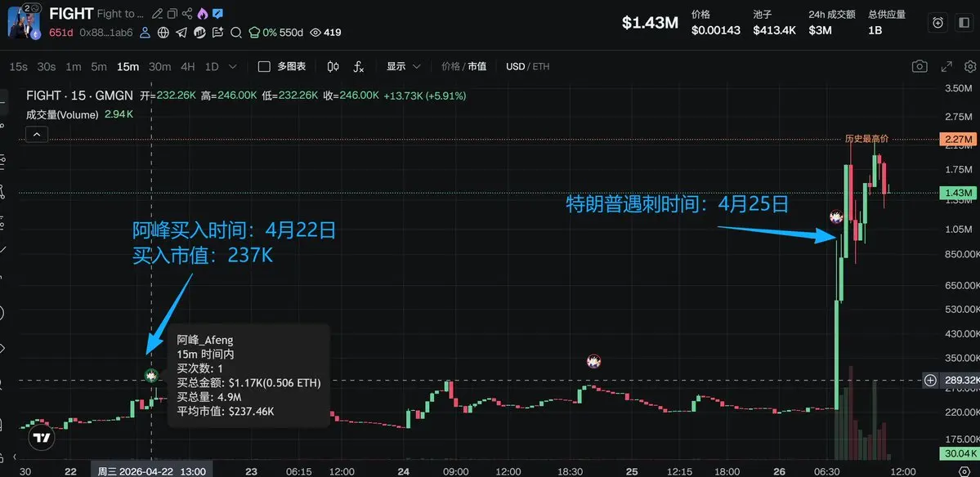The height and width of the screenshot is (477, 980).
Task: Open the Telegram paper plane icon
Action: (x=181, y=33)
